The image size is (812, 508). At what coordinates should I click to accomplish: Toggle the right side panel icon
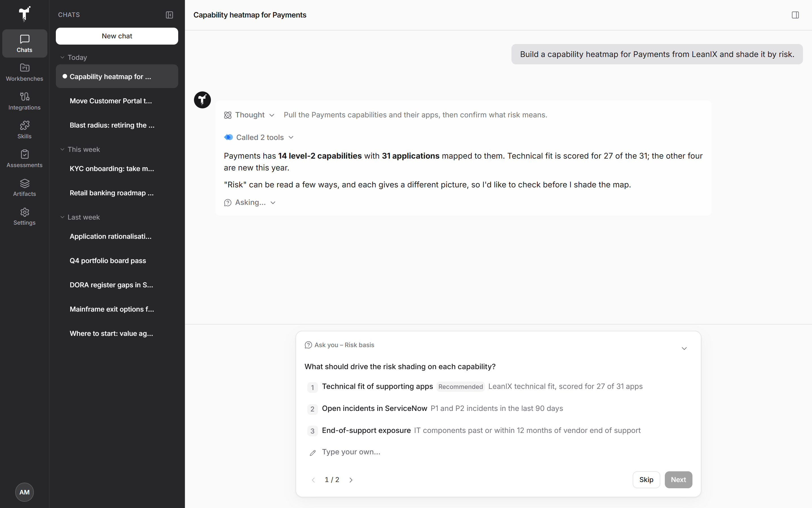[795, 15]
